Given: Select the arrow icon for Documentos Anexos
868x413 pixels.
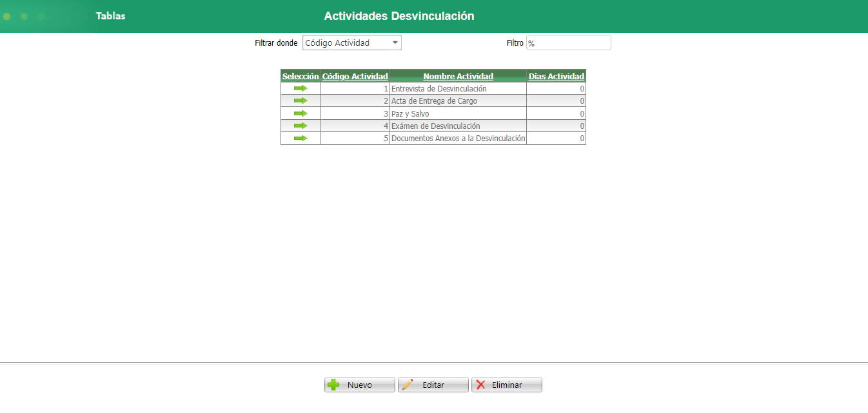Looking at the screenshot, I should coord(301,137).
